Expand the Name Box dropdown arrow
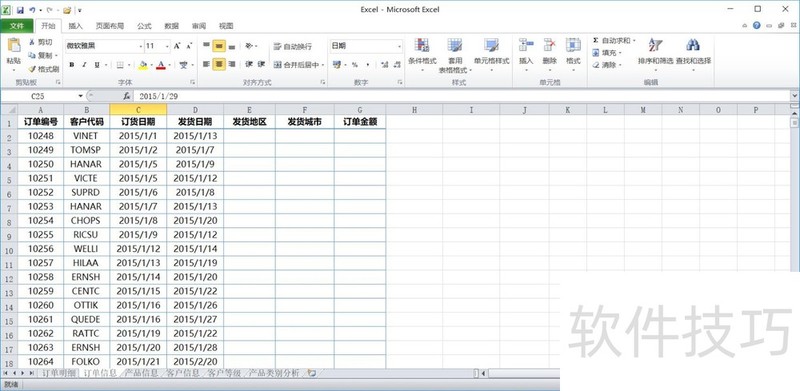This screenshot has height=391, width=800. [x=81, y=96]
